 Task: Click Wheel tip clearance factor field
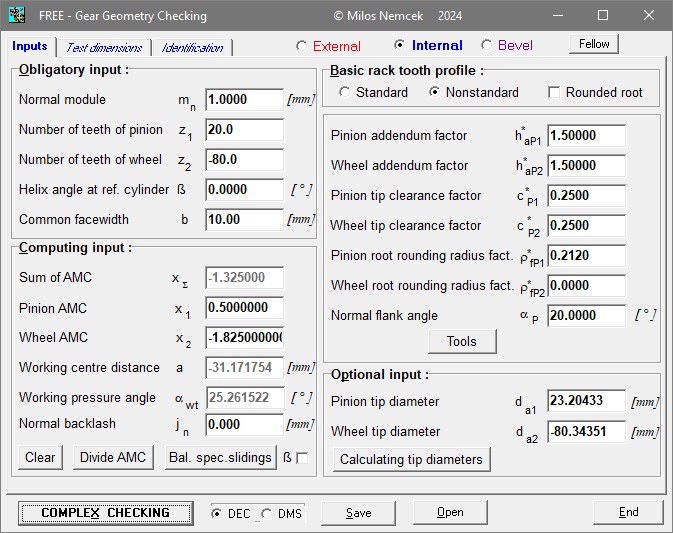point(586,226)
